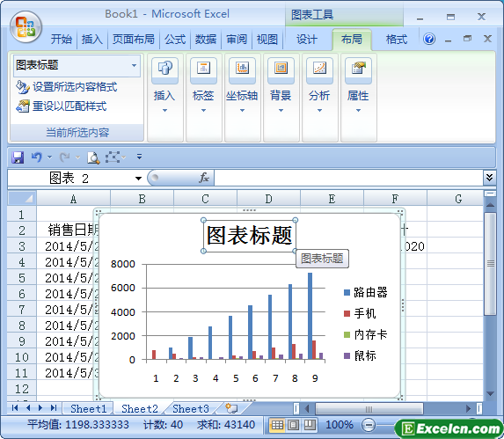Select column B header
Screen dimensions: 504x439
(x=142, y=199)
